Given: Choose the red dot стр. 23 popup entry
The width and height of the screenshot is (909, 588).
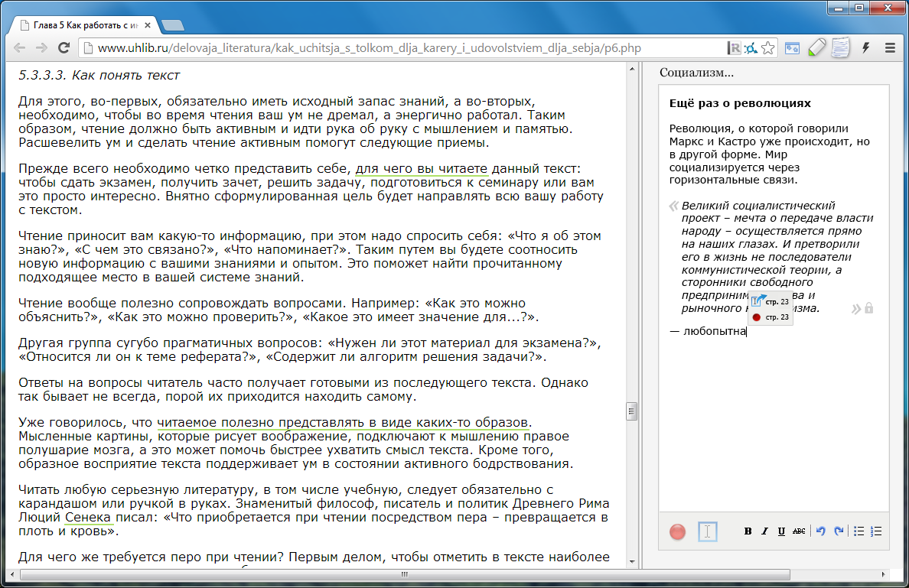Looking at the screenshot, I should [x=771, y=317].
